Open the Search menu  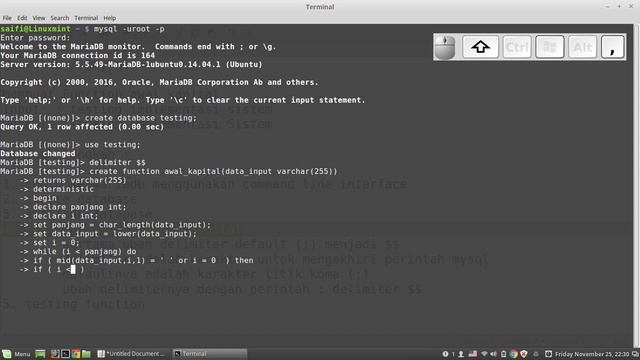(60, 18)
